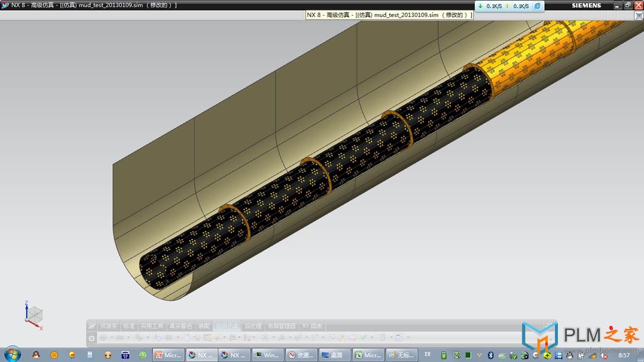The image size is (644, 362).
Task: Switch to the 后处理 tab
Action: point(253,326)
